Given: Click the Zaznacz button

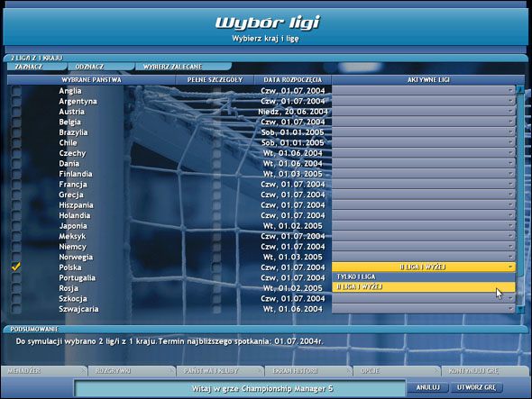Looking at the screenshot, I should click(x=37, y=67).
